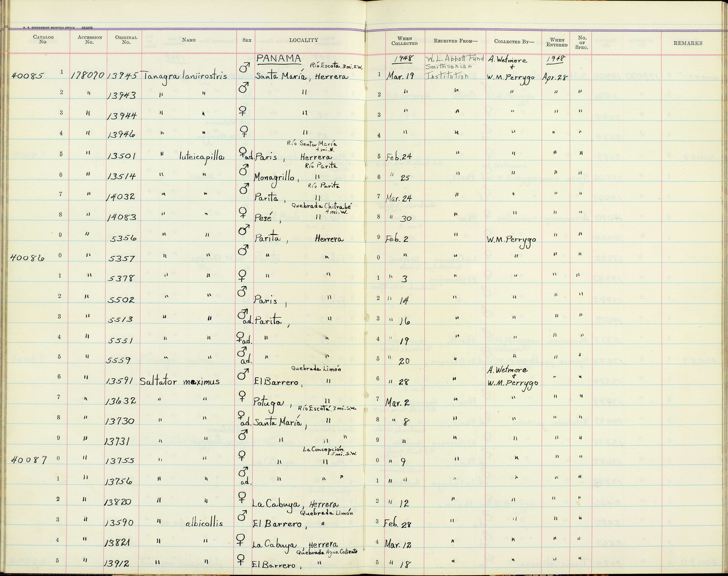This screenshot has height=576, width=728.
Task: Select the CATALOG No column header
Action: coord(43,39)
